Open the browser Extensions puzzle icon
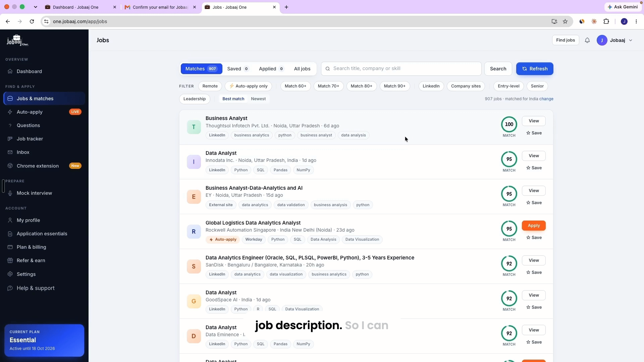 (606, 21)
